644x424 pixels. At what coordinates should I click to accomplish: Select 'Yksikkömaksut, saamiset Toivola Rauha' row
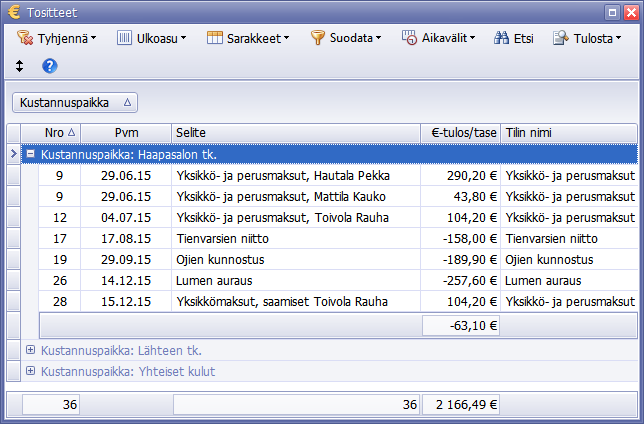coord(338,301)
